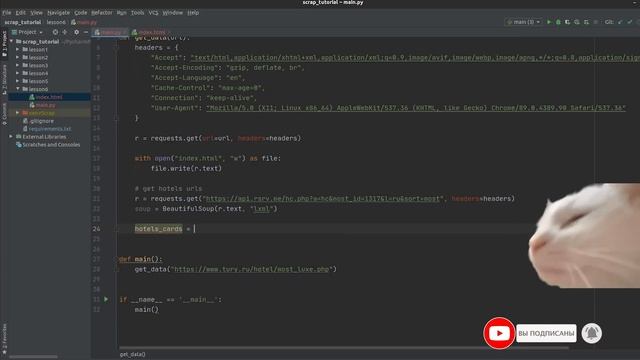Expand the lesson2 folder

[18, 58]
